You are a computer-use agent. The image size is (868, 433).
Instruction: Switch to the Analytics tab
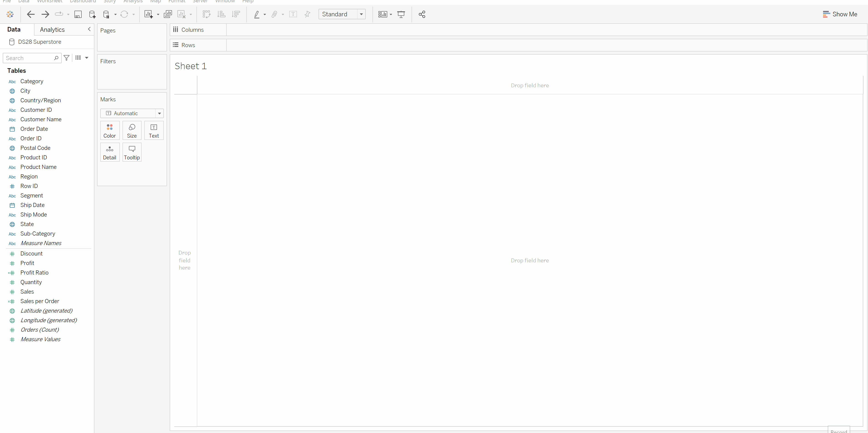(52, 30)
